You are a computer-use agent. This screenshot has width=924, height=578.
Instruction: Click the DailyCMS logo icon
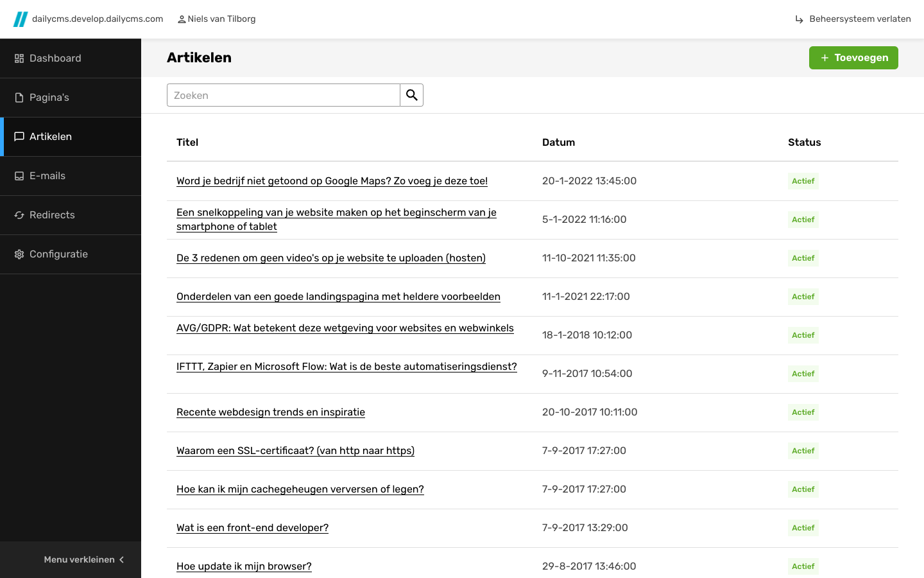click(21, 19)
